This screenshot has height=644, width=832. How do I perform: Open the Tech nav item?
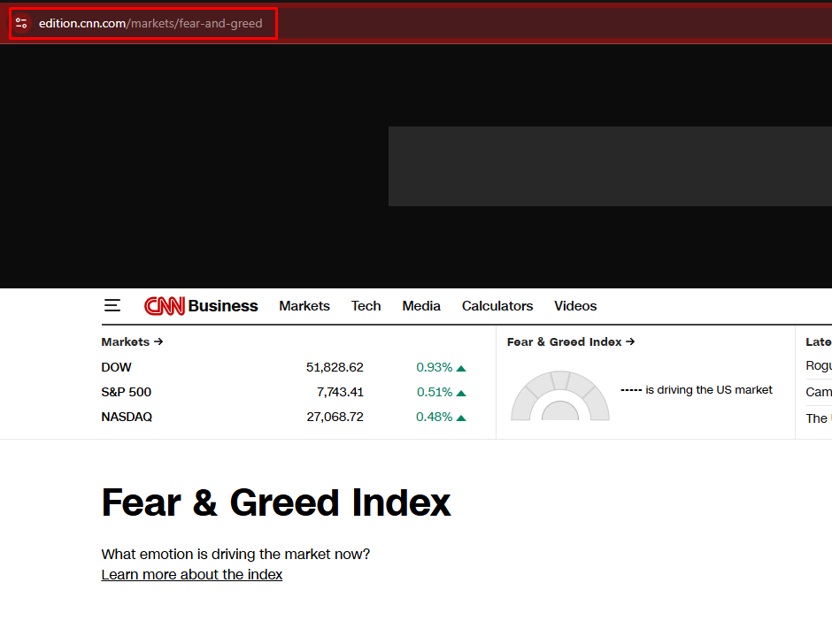(366, 306)
